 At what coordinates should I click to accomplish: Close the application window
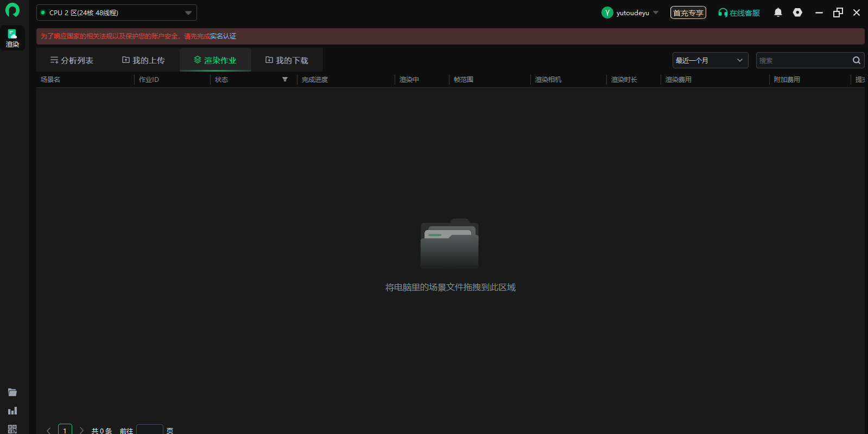pyautogui.click(x=857, y=12)
